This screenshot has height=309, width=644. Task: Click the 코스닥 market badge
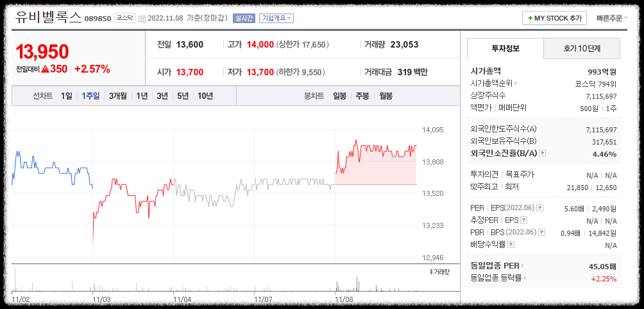coord(124,18)
